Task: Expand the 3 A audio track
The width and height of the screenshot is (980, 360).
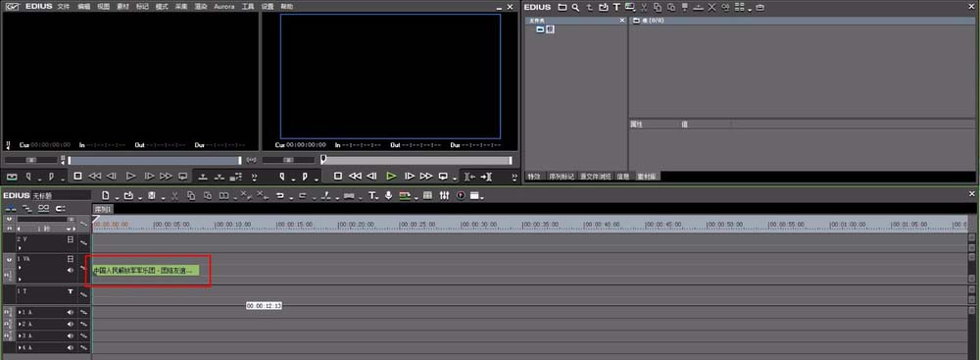Action: pyautogui.click(x=20, y=335)
